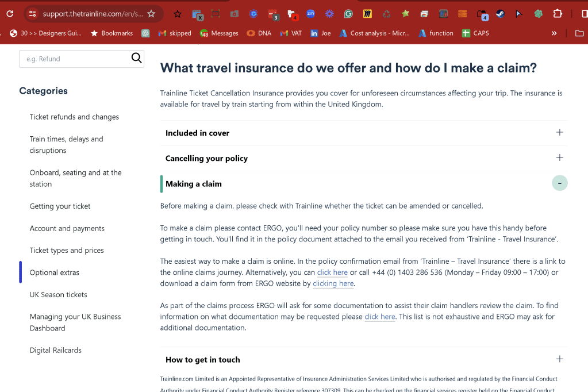Expand the Included in cover section

click(559, 132)
